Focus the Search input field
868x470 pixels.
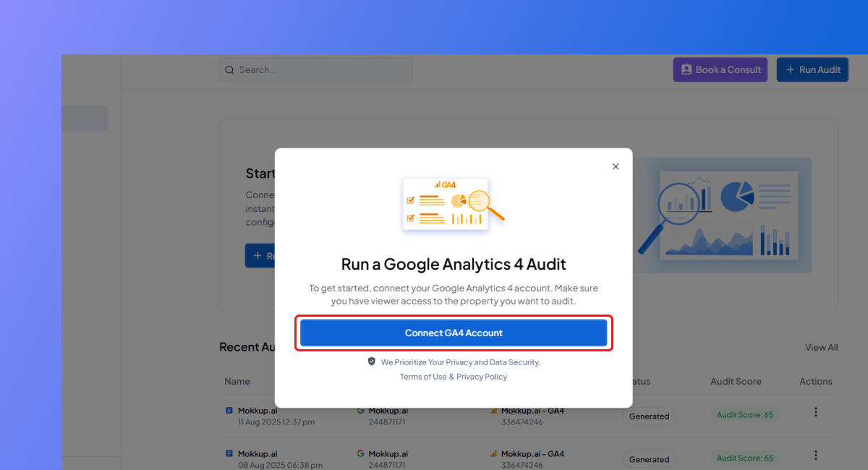click(316, 70)
